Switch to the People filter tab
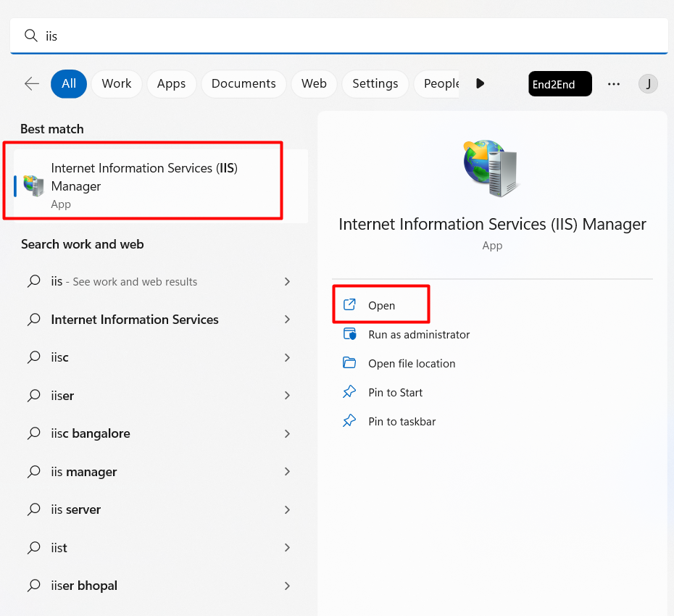 coord(437,84)
